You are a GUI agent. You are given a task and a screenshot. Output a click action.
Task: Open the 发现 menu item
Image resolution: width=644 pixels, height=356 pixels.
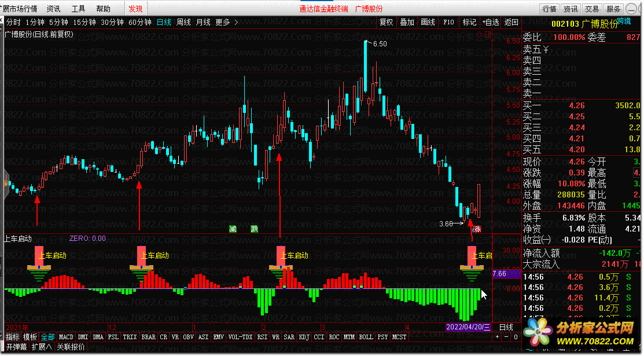pyautogui.click(x=135, y=9)
